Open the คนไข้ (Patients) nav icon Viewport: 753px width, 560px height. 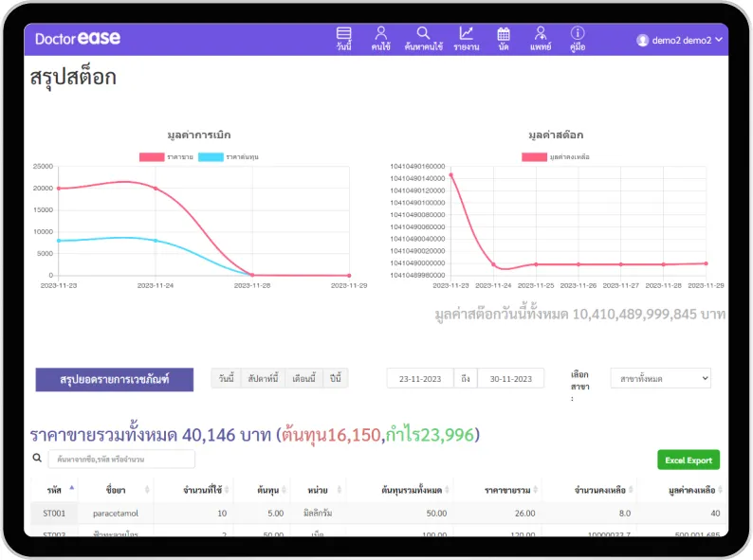click(x=380, y=38)
